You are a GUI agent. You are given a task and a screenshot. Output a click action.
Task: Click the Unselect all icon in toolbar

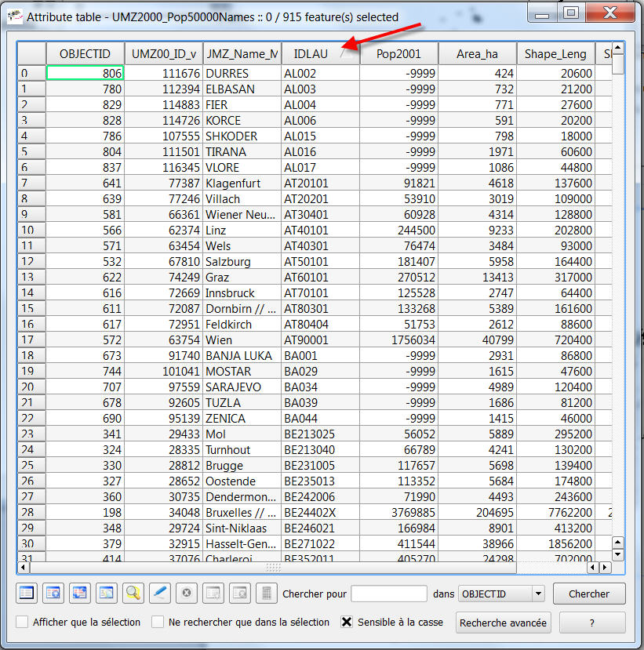(27, 594)
